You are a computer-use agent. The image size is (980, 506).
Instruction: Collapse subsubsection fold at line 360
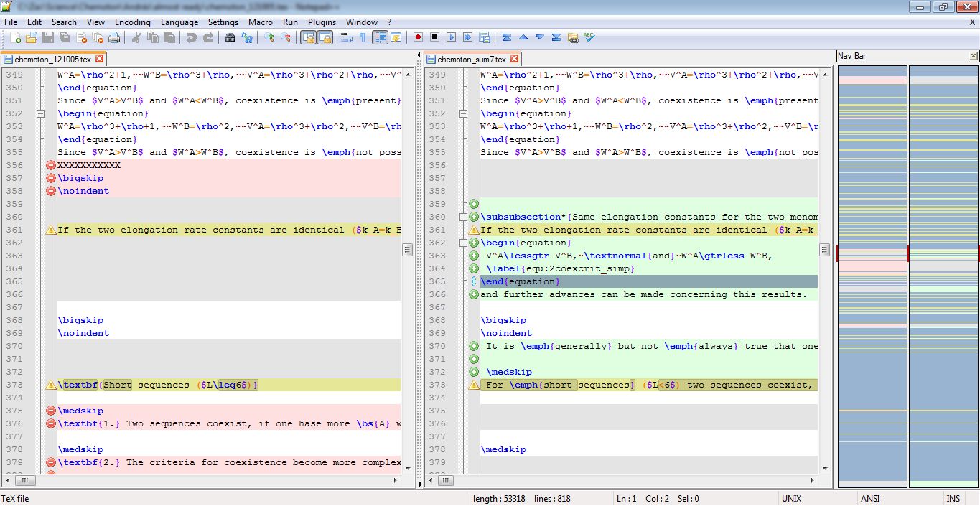click(464, 217)
